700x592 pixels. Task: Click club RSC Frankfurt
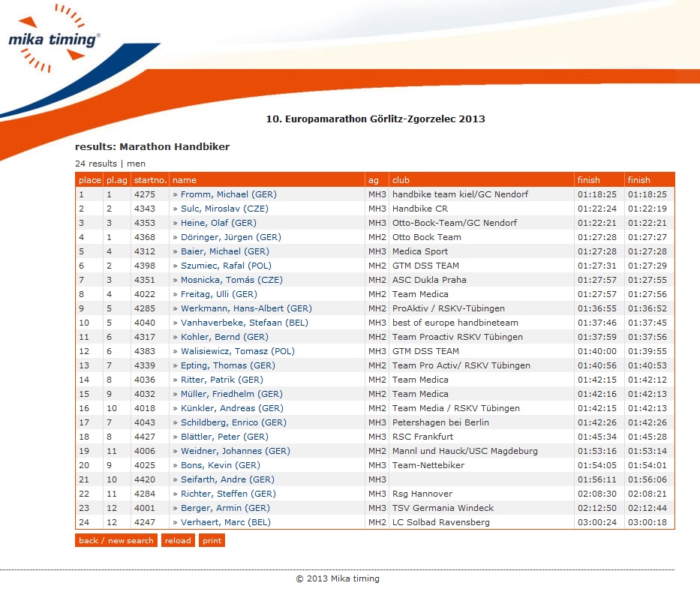[x=422, y=437]
